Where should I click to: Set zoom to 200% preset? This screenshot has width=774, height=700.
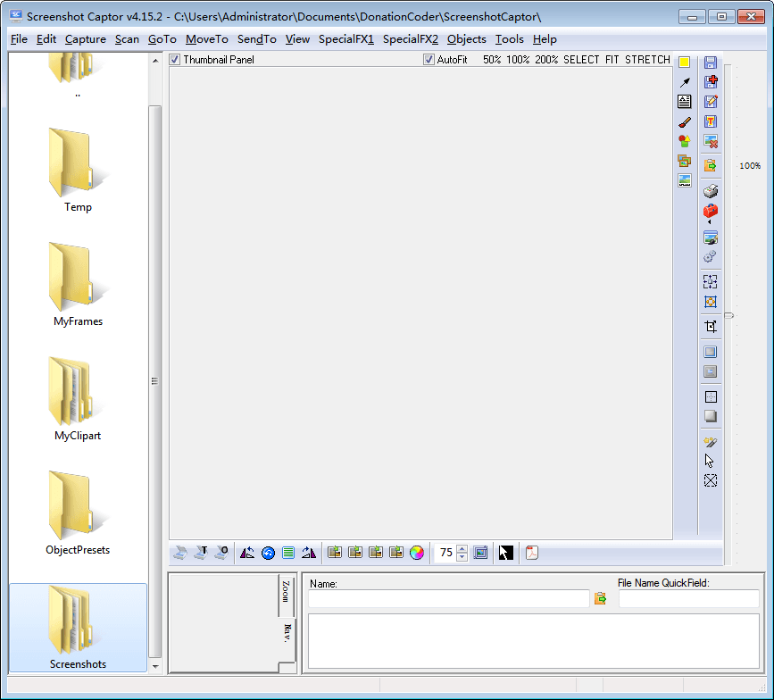tap(546, 60)
